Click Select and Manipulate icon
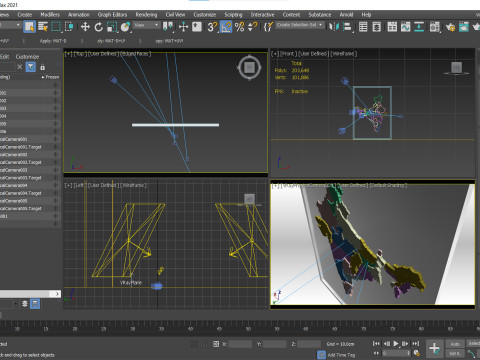Screen dimensions: 480x360 click(183, 27)
